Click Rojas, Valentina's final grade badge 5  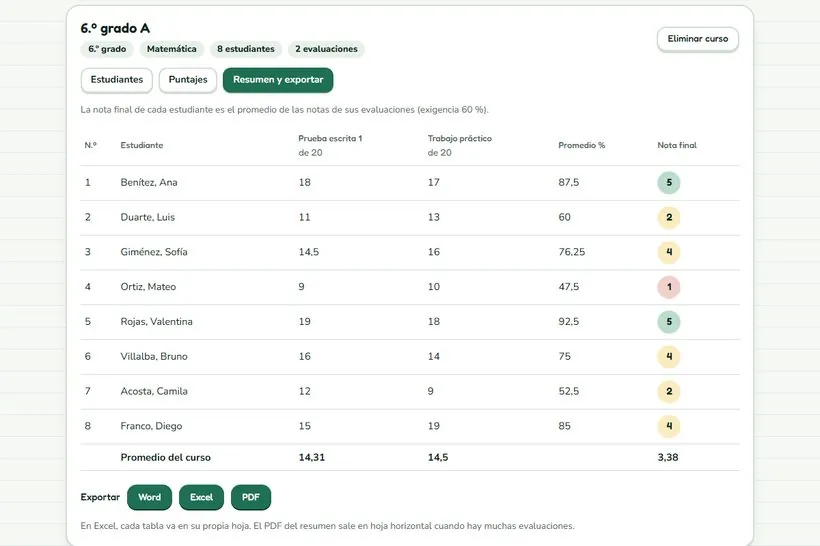point(669,322)
